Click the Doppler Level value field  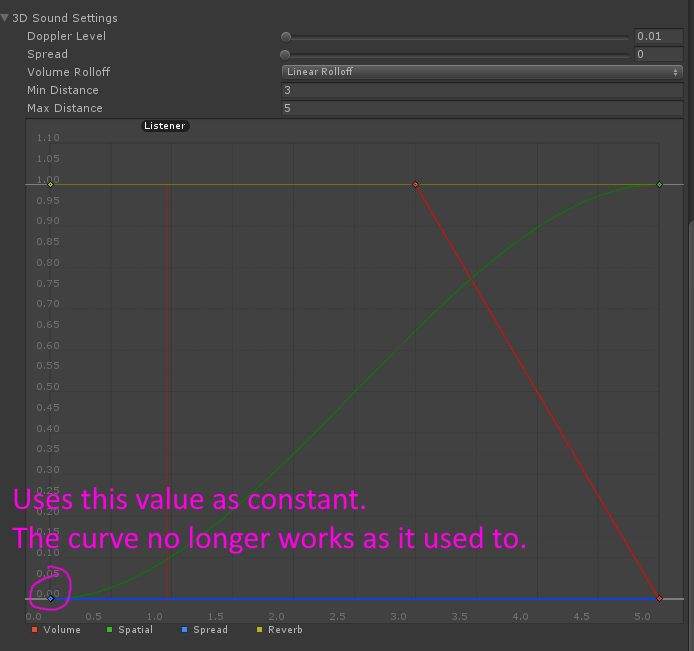coord(658,36)
